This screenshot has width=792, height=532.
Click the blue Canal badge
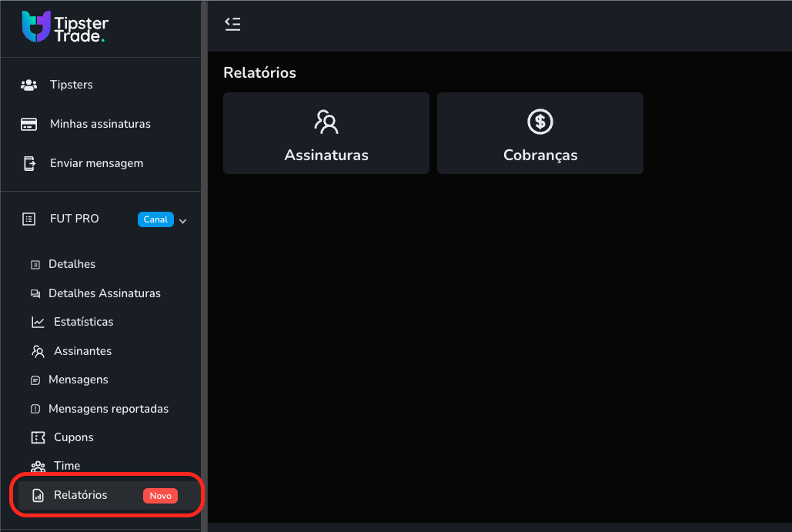[155, 219]
